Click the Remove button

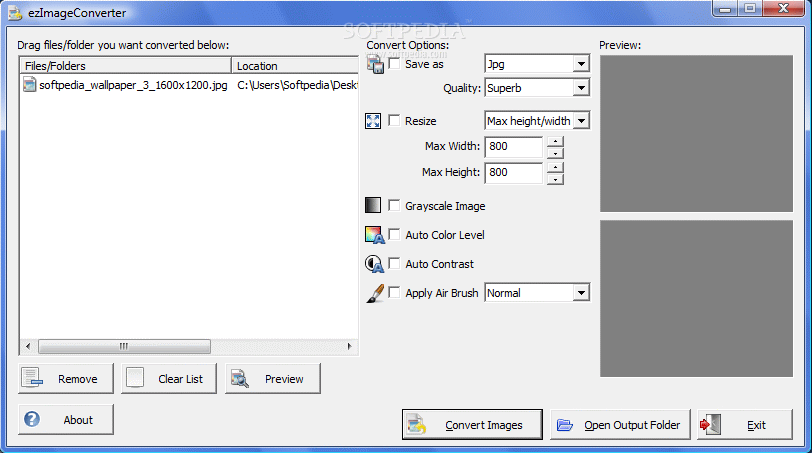(66, 378)
